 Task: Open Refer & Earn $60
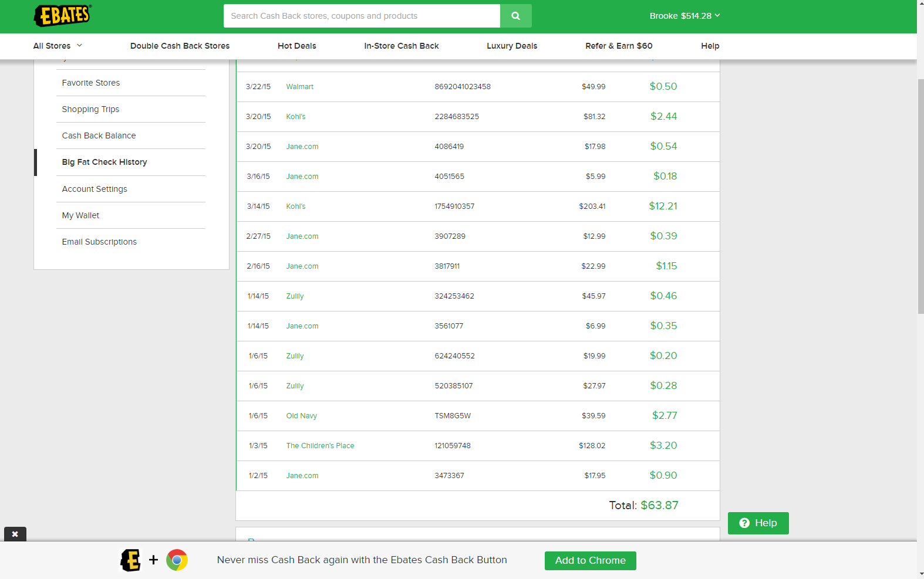(x=619, y=46)
